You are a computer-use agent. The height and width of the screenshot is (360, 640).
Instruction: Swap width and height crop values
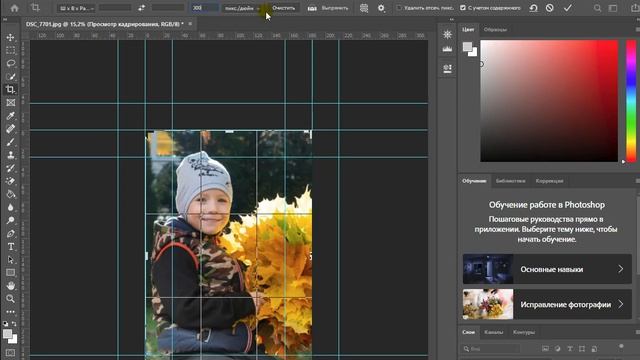point(141,8)
